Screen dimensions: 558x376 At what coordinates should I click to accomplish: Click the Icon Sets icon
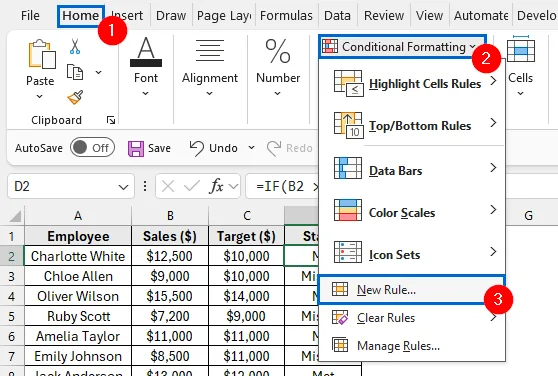pyautogui.click(x=348, y=252)
